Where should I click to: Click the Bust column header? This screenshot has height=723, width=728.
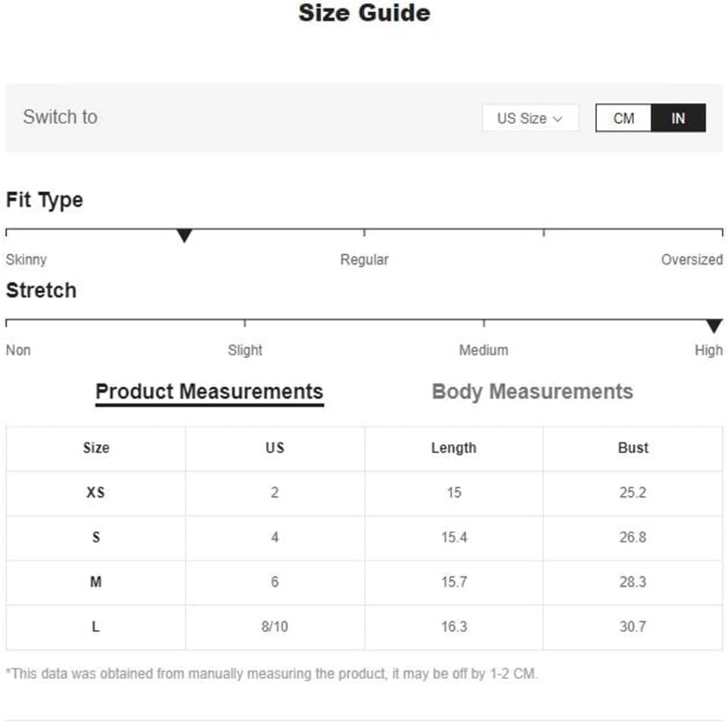point(633,448)
